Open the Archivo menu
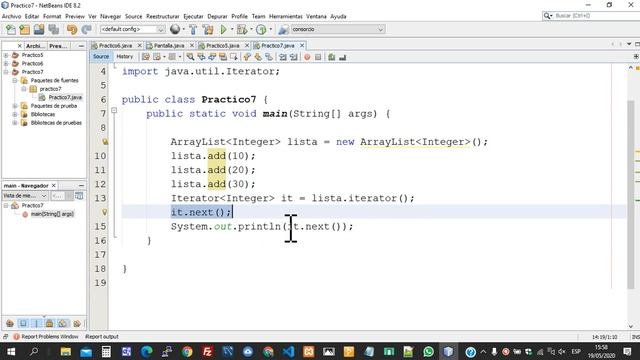Screen dimensions: 640x360 pyautogui.click(x=11, y=16)
